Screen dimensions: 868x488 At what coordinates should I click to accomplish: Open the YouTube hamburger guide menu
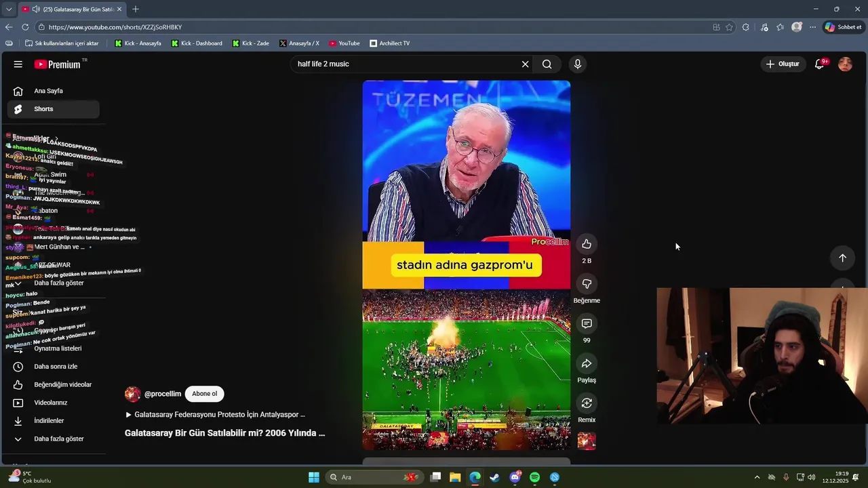click(18, 64)
